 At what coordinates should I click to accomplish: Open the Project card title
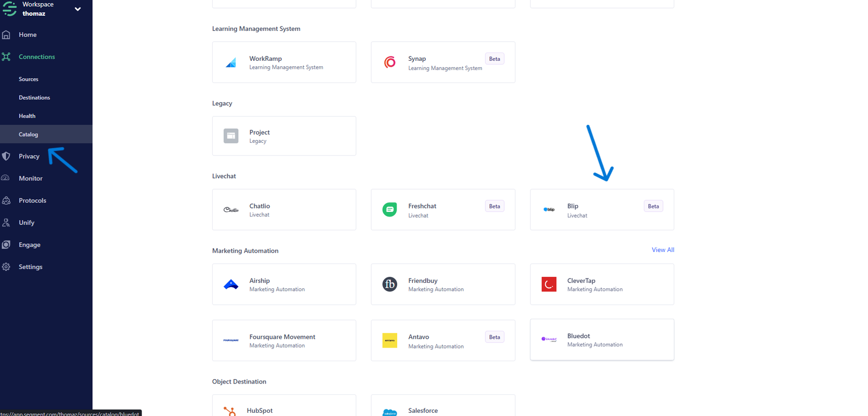(x=259, y=133)
